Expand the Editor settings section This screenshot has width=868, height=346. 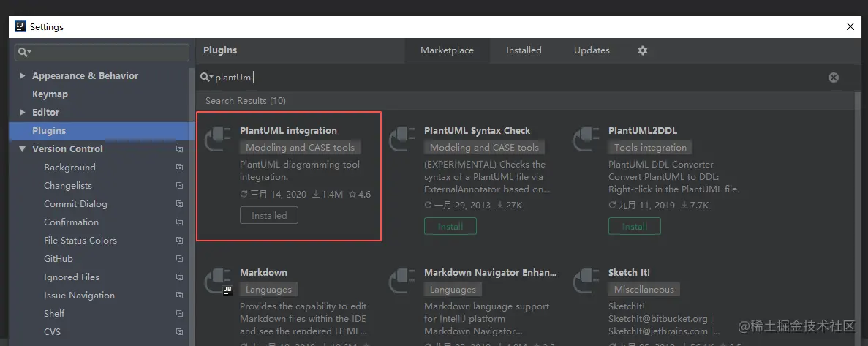pyautogui.click(x=22, y=113)
